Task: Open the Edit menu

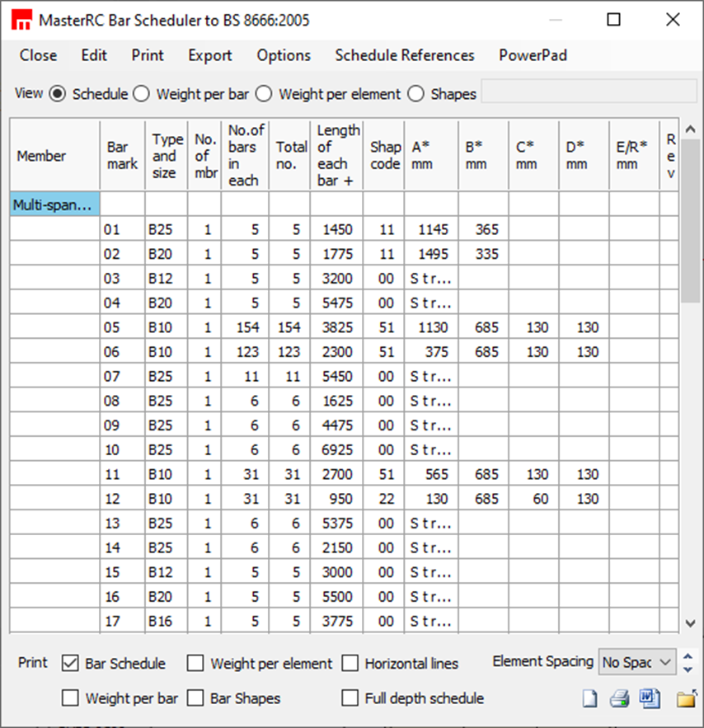Action: click(94, 55)
